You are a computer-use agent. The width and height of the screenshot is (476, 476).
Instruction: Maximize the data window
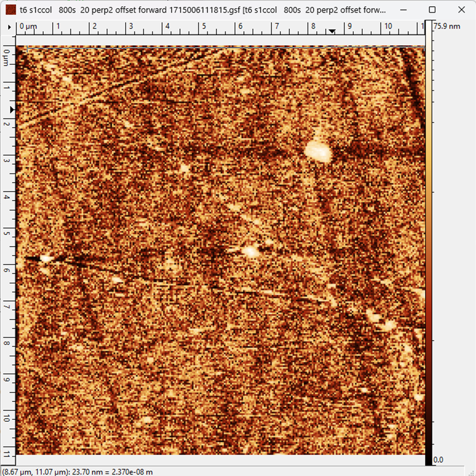tap(432, 10)
